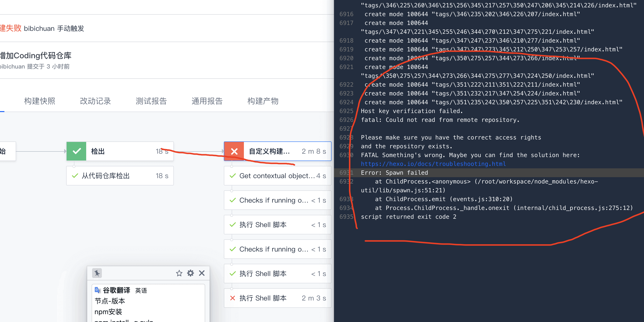Click the red failed X stage icon
Image resolution: width=644 pixels, height=322 pixels.
[x=234, y=151]
